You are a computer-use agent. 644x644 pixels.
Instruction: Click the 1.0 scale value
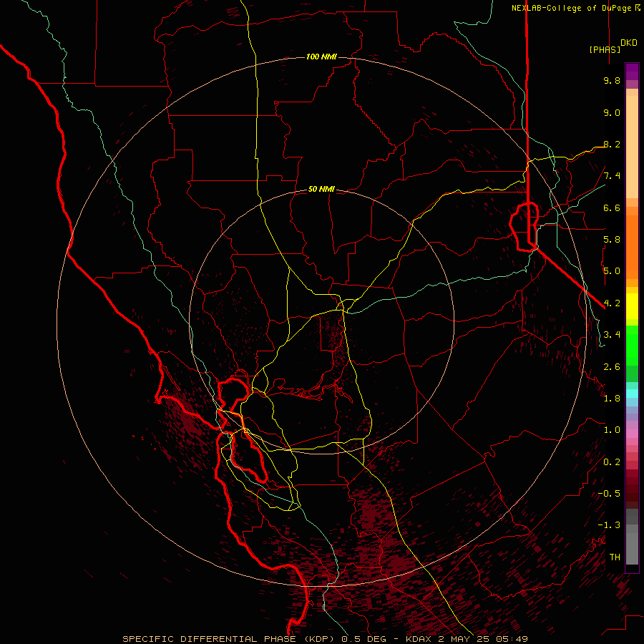[x=612, y=430]
